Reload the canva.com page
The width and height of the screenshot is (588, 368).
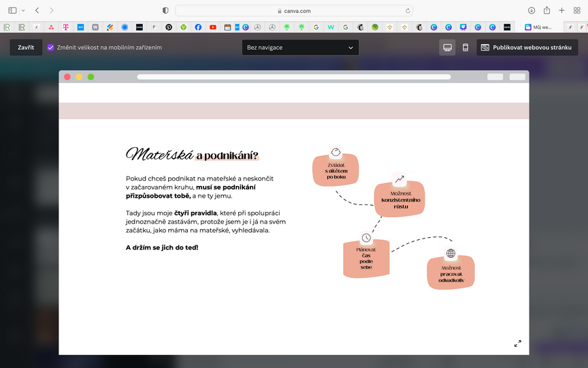pyautogui.click(x=408, y=11)
